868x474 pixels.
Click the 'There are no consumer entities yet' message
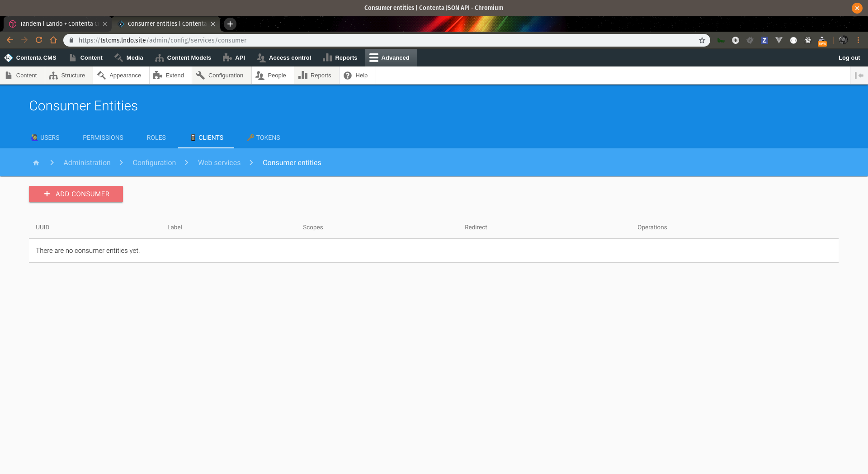(x=88, y=251)
